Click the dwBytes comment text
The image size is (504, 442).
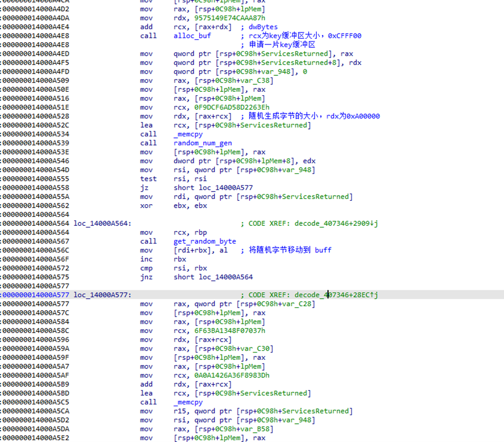(264, 27)
